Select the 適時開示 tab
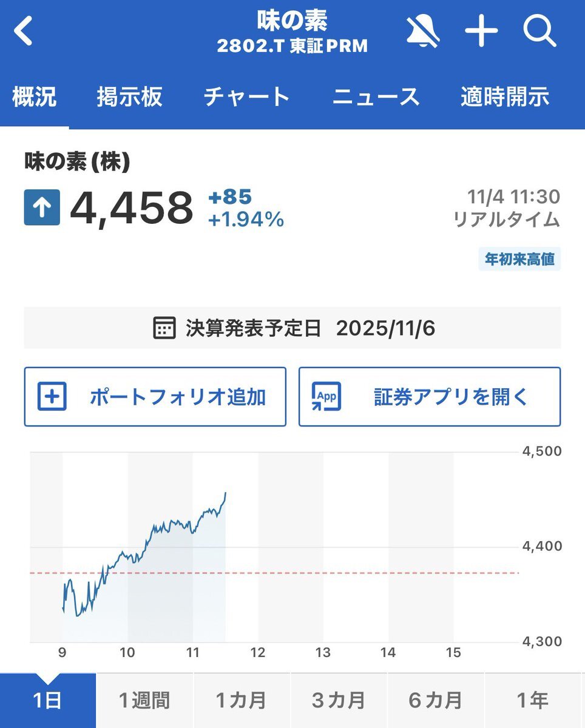The width and height of the screenshot is (585, 728). click(505, 97)
